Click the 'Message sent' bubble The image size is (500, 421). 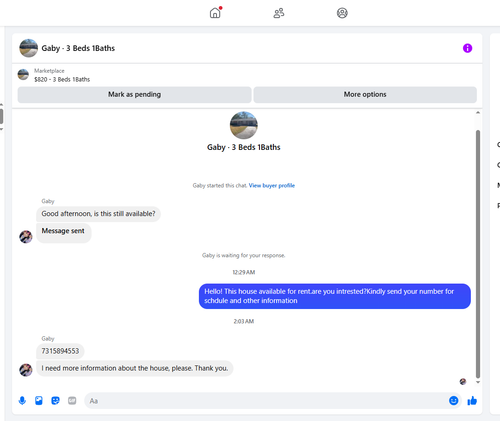[x=63, y=233]
